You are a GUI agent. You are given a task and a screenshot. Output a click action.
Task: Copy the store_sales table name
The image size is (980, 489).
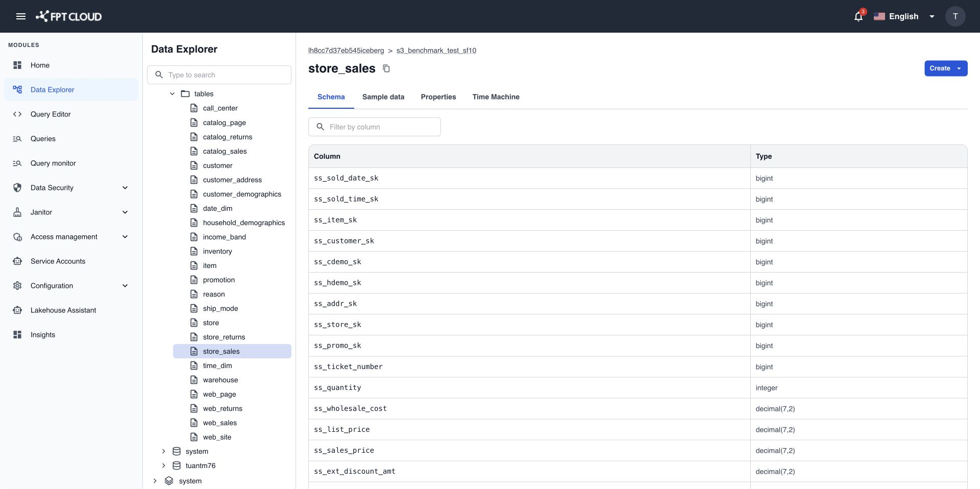click(x=386, y=68)
